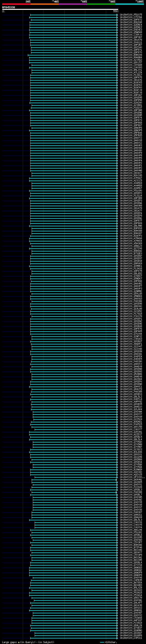
Task: Select hit UniRef100_C0KG63
Action: pyautogui.click(x=131, y=339)
